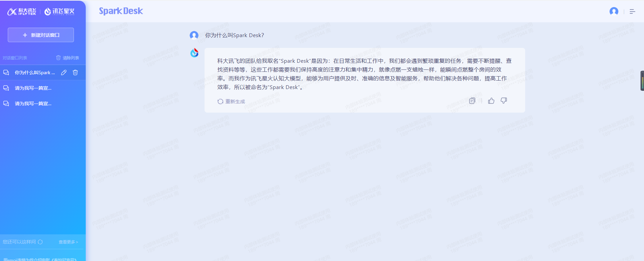Open the user profile avatar in header

614,11
